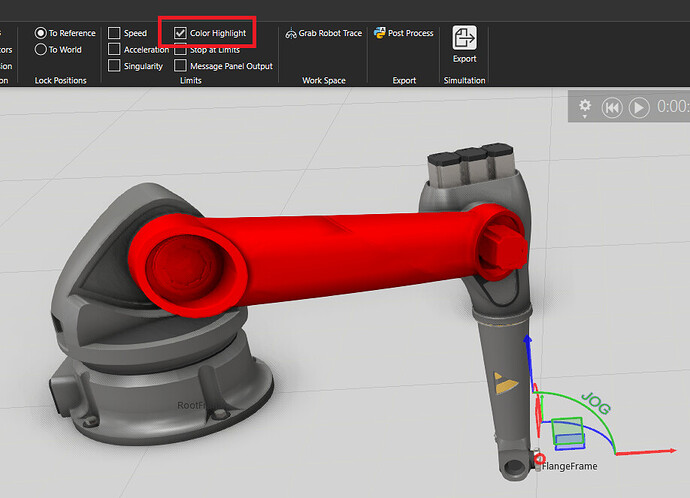This screenshot has height=498, width=690.
Task: Expand the dropdown arrow under the gear
Action: (x=585, y=118)
